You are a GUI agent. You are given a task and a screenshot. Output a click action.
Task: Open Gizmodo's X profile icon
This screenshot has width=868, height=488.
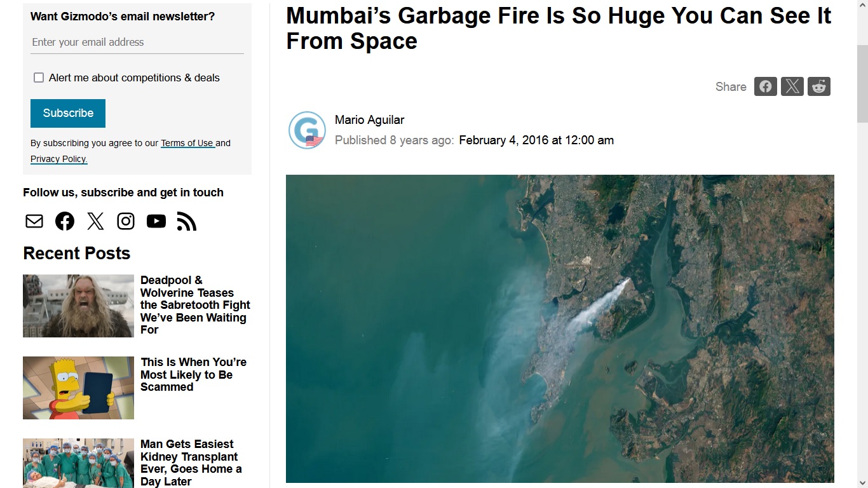(95, 221)
